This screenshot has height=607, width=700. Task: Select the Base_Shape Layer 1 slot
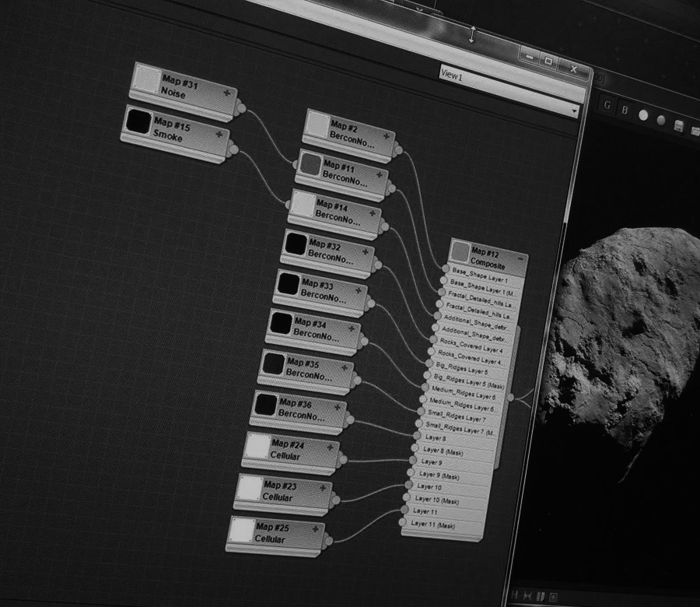coord(485,275)
